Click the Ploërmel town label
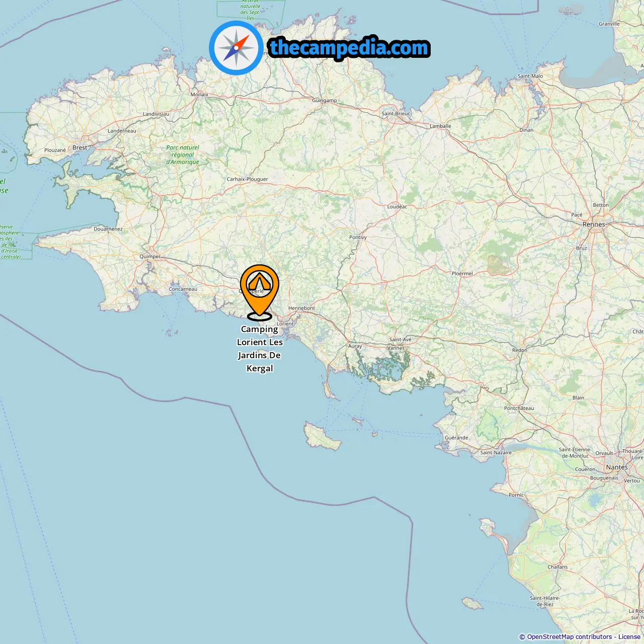The width and height of the screenshot is (644, 644). click(x=462, y=274)
